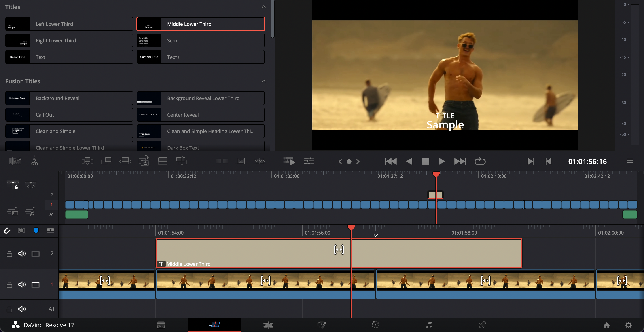Click the Split Clip scissors icon

(x=34, y=161)
